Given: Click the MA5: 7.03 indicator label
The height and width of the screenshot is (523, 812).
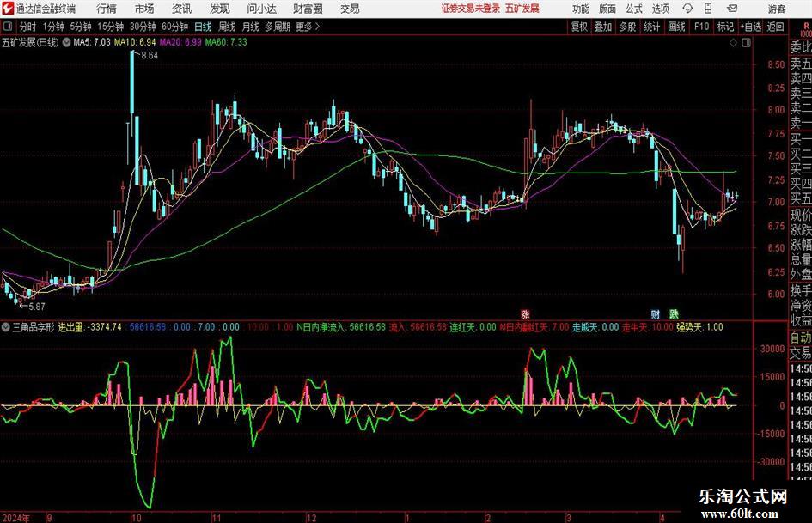Looking at the screenshot, I should (x=92, y=42).
